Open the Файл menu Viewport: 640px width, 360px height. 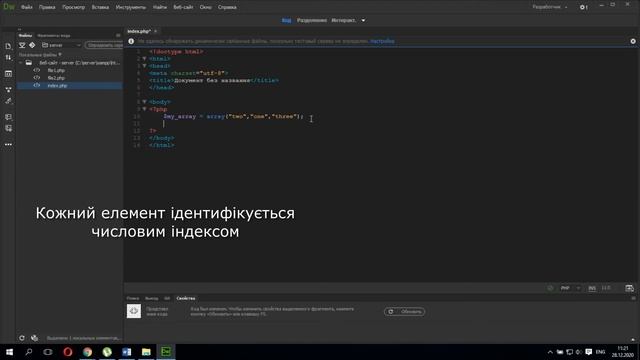(27, 7)
